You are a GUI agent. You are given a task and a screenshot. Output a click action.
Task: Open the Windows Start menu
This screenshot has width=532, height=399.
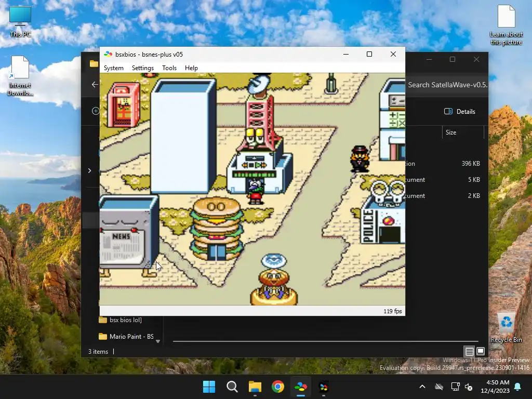click(x=209, y=387)
